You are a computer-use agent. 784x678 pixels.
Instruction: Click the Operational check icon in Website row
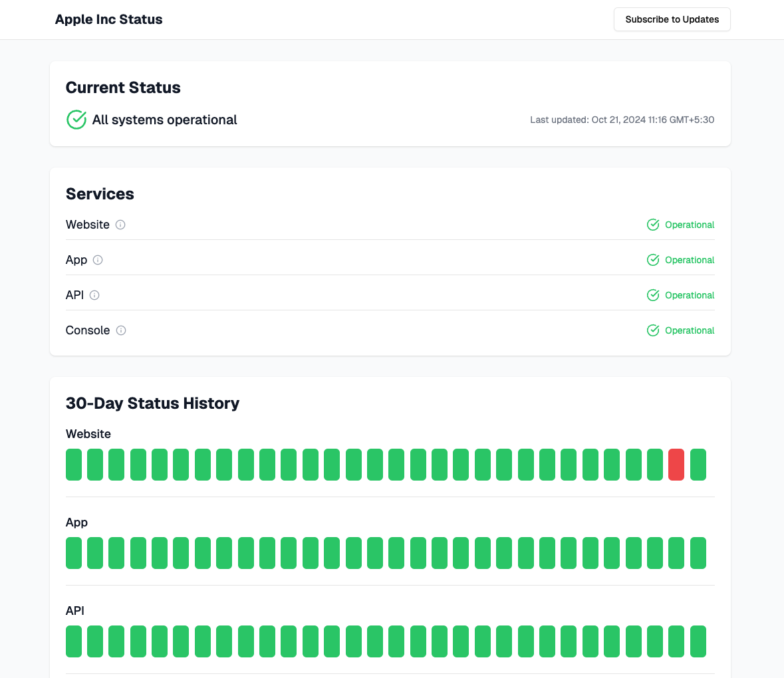click(x=653, y=225)
